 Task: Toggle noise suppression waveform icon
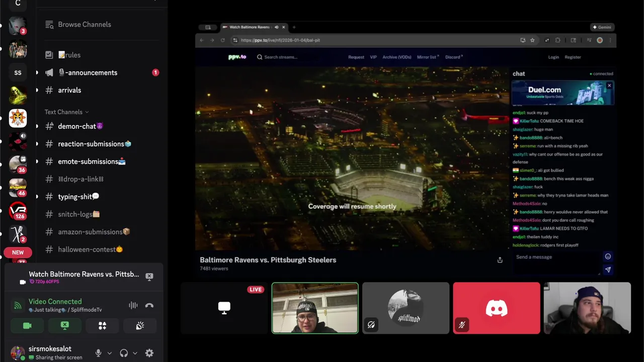(x=133, y=305)
